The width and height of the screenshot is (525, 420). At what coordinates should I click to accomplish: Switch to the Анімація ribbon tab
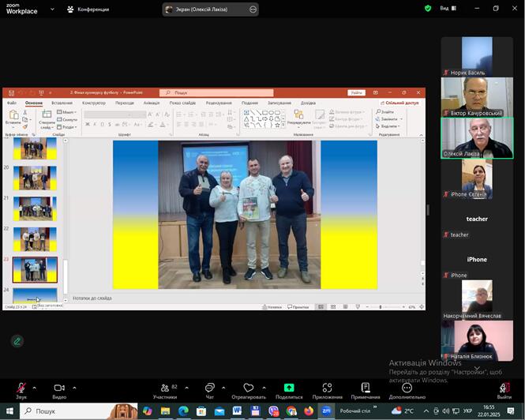(x=152, y=103)
